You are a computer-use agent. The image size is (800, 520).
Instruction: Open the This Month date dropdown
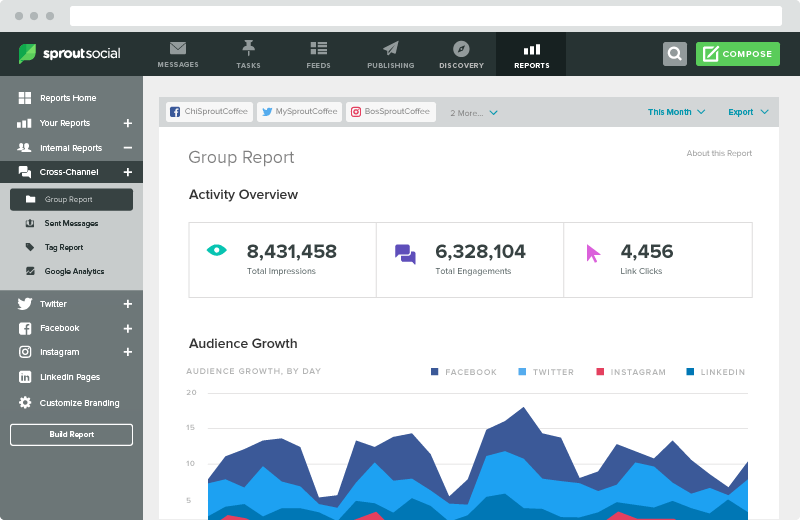pyautogui.click(x=676, y=112)
